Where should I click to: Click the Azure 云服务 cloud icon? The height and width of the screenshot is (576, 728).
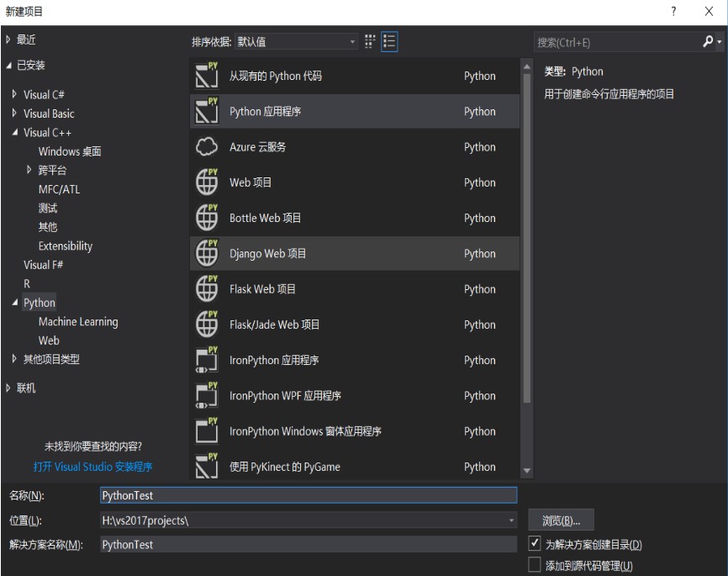click(x=207, y=147)
